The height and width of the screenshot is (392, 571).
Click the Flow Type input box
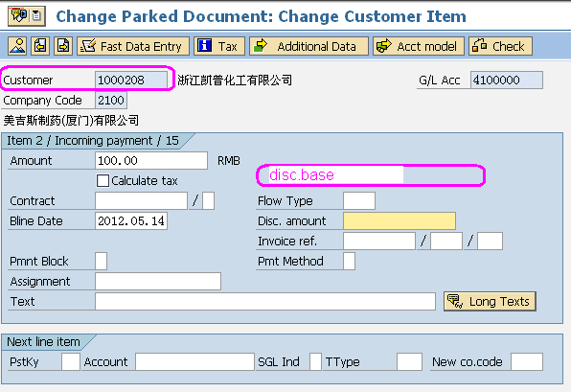coord(359,200)
